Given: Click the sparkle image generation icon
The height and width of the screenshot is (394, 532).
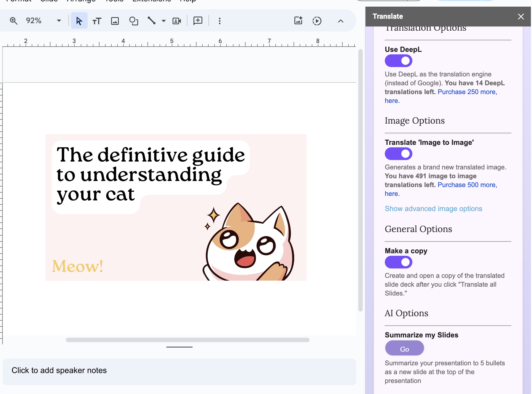Looking at the screenshot, I should coord(299,21).
